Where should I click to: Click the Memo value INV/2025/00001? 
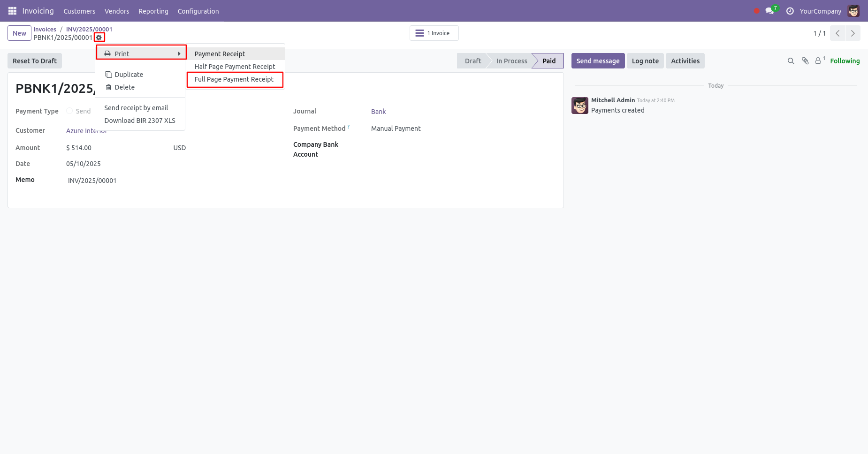tap(92, 181)
